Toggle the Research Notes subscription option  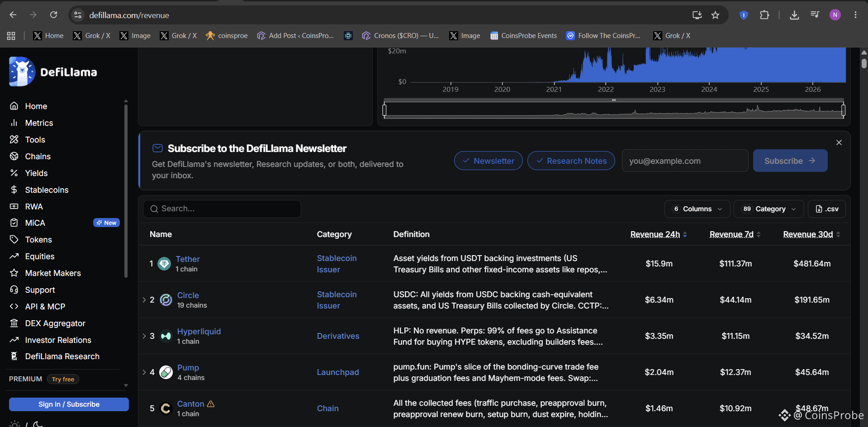(571, 161)
